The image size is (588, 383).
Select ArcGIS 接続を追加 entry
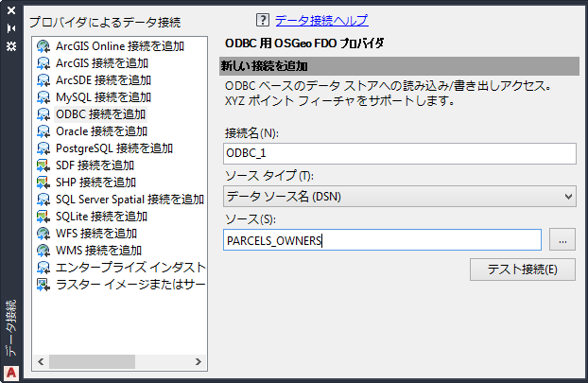point(102,63)
